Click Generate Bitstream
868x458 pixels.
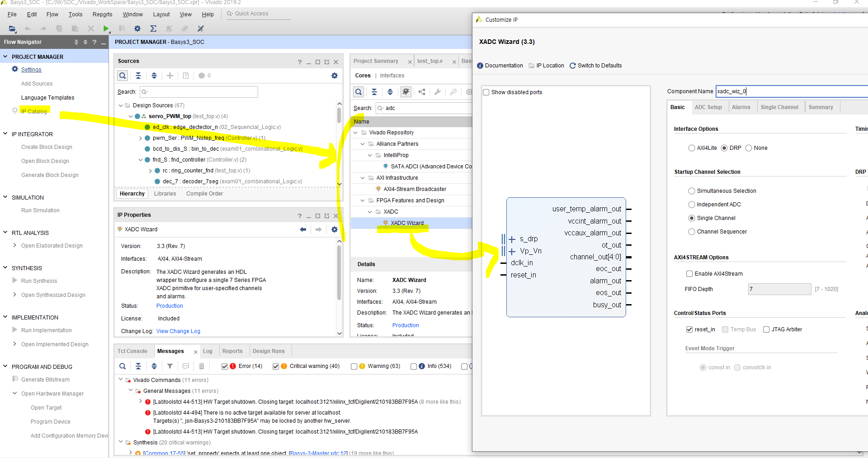pos(45,380)
